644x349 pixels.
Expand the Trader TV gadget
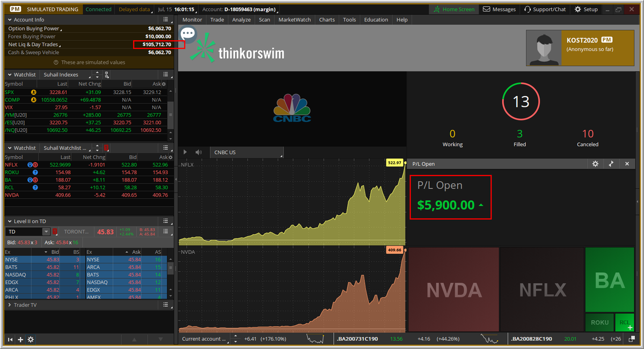tap(9, 305)
